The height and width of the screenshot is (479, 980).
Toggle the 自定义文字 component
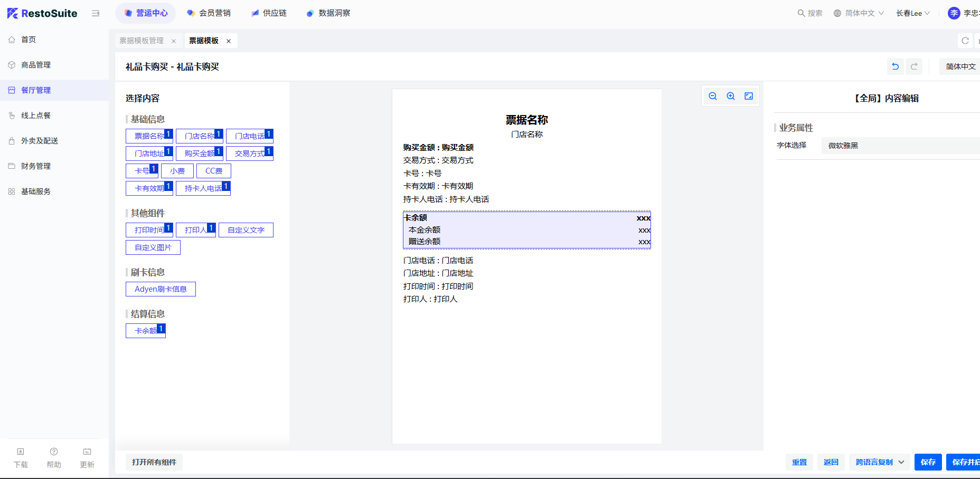(246, 230)
